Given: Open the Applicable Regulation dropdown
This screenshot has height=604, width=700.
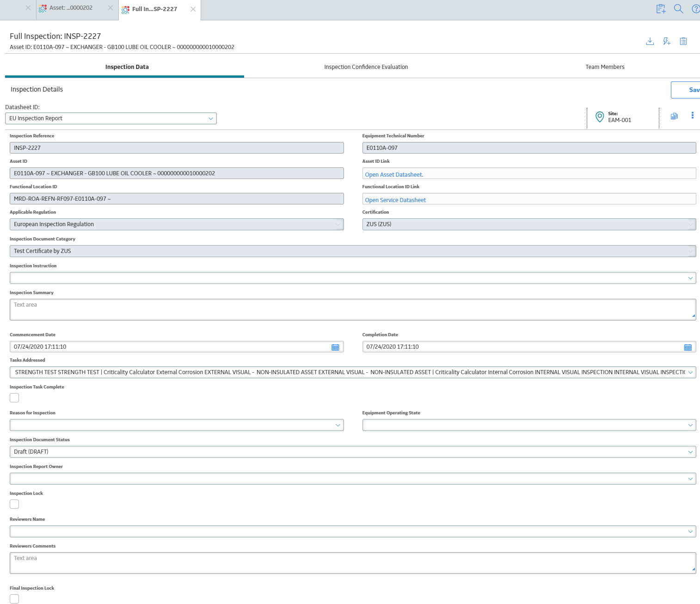Looking at the screenshot, I should [177, 224].
